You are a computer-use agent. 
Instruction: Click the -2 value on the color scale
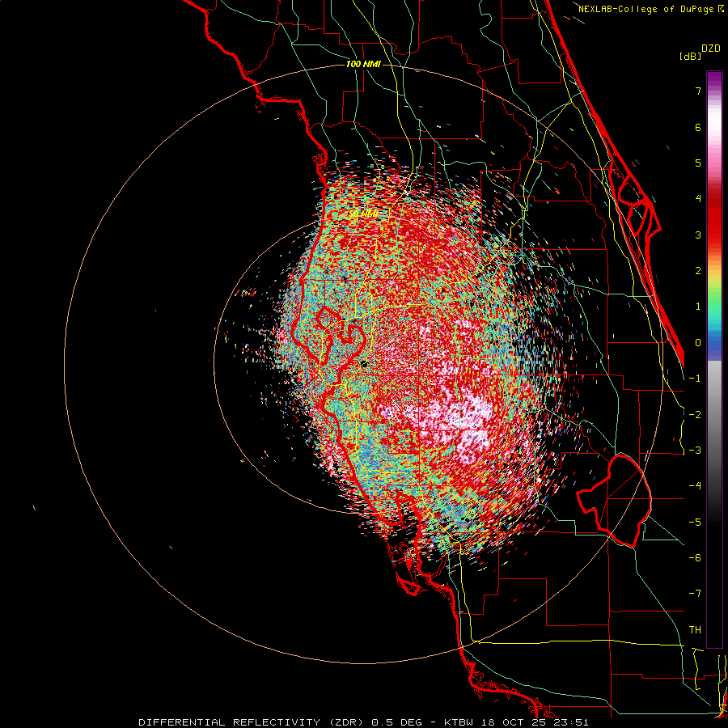click(695, 415)
